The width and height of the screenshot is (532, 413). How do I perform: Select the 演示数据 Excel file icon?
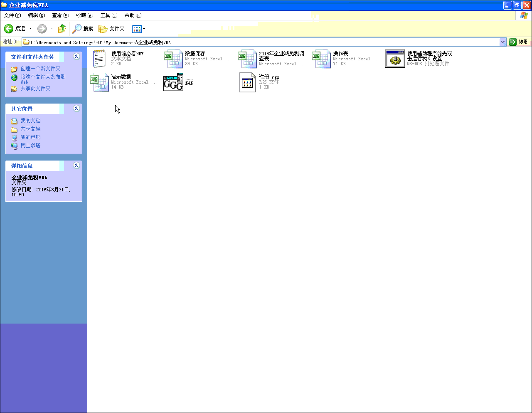99,82
